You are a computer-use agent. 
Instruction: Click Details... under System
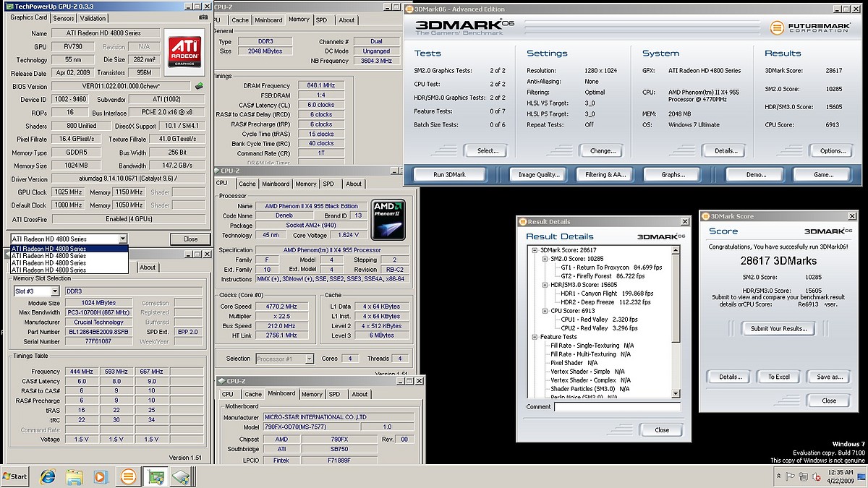726,150
